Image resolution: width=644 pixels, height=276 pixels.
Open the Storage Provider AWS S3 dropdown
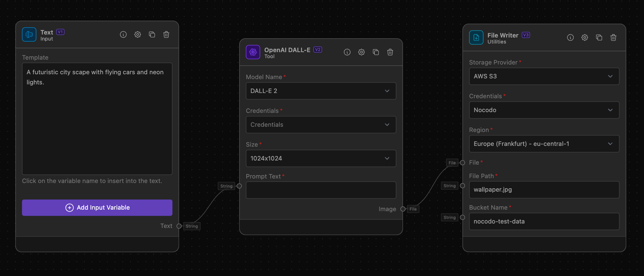click(544, 76)
